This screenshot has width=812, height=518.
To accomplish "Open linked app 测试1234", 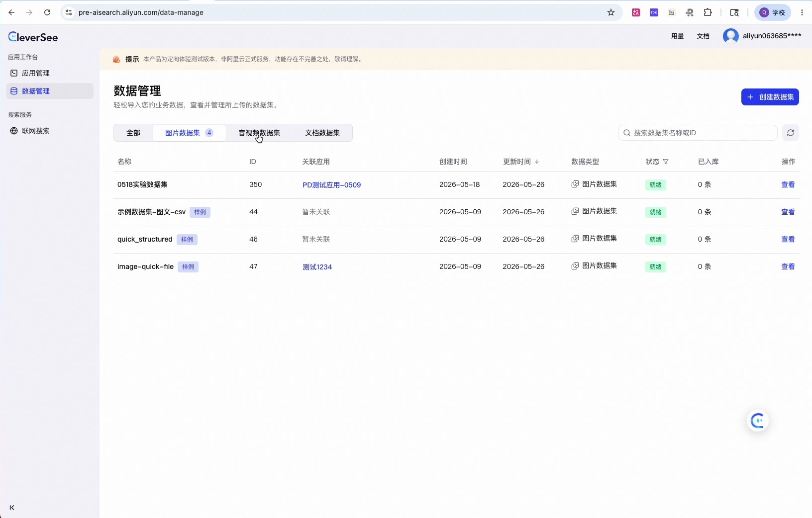I will (317, 267).
